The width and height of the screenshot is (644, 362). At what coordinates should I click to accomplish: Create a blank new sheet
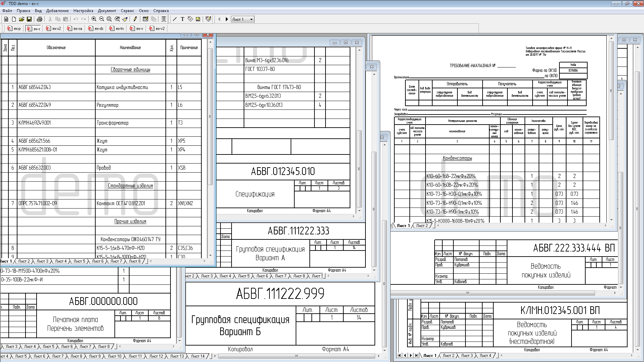click(14, 19)
